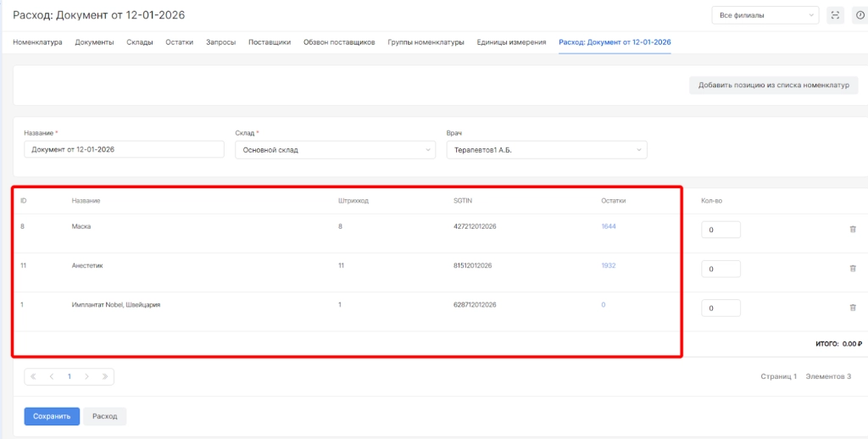
Task: Expand the Склад dropdown showing Основной склад
Action: click(334, 150)
